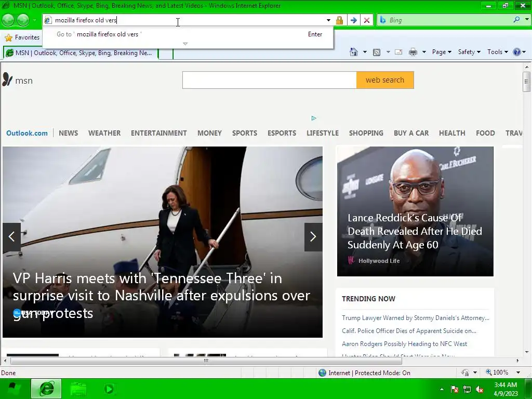Click the security lock icon in address bar

click(339, 20)
